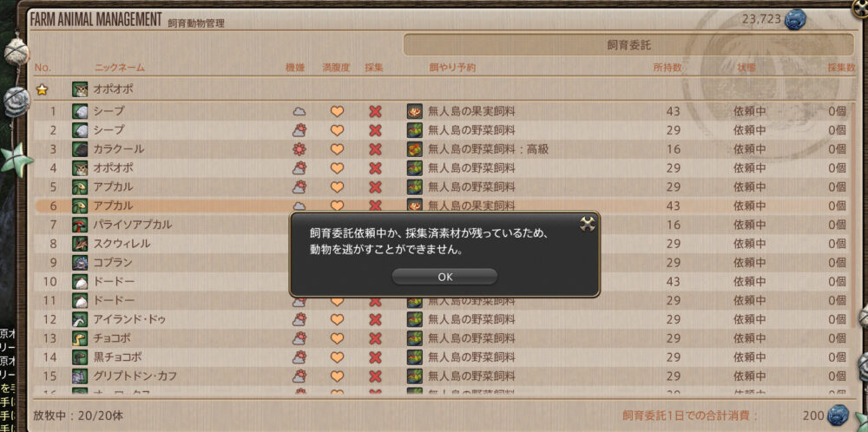Toggle the gathering X mark for グリプトドン・カフ

point(375,376)
